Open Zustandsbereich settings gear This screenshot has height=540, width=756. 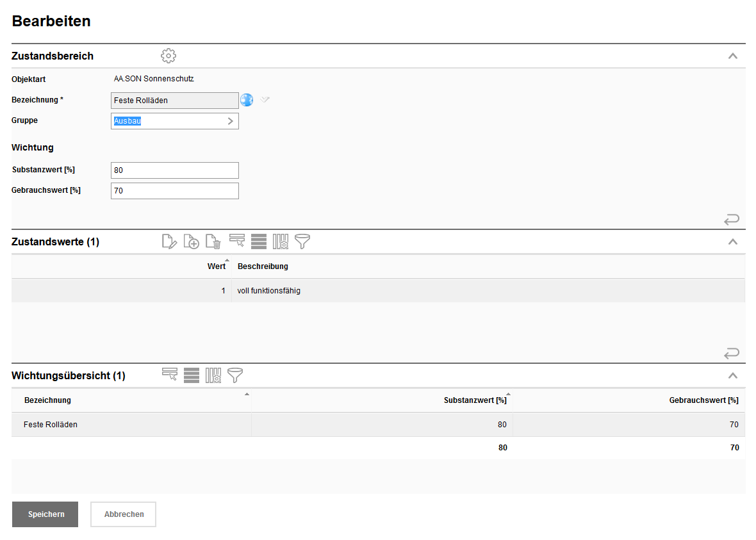168,56
